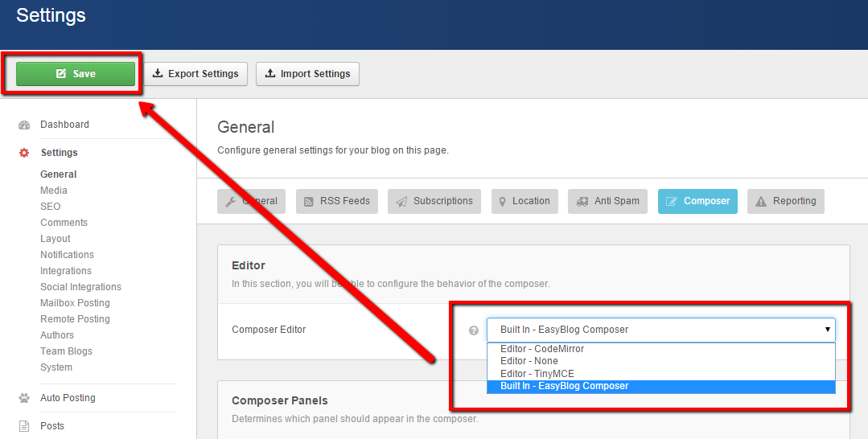868x439 pixels.
Task: Click the Composer Editor help icon
Action: (473, 330)
